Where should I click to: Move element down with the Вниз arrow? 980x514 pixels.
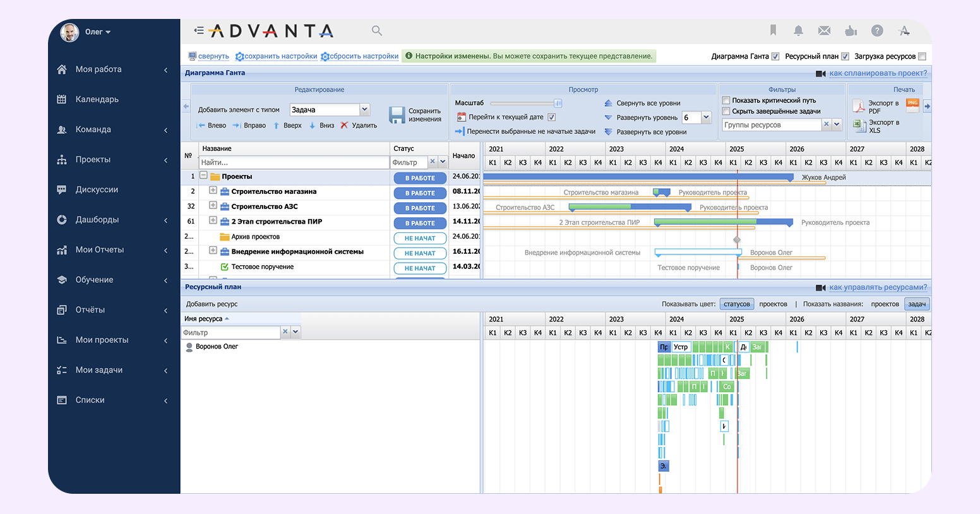[x=321, y=126]
